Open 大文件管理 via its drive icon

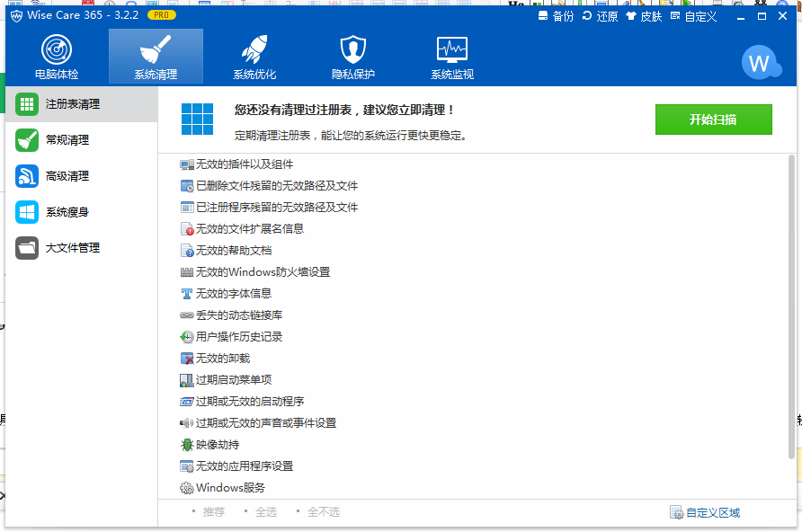(26, 248)
